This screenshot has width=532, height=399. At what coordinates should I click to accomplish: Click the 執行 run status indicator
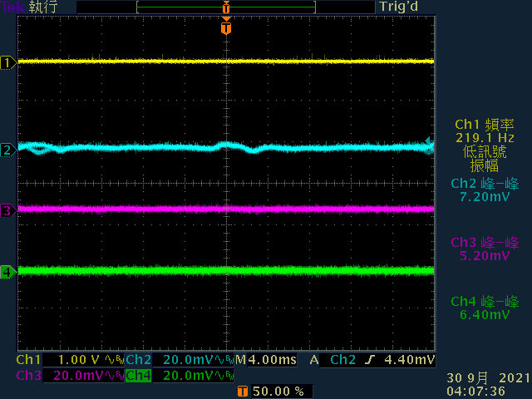[40, 7]
